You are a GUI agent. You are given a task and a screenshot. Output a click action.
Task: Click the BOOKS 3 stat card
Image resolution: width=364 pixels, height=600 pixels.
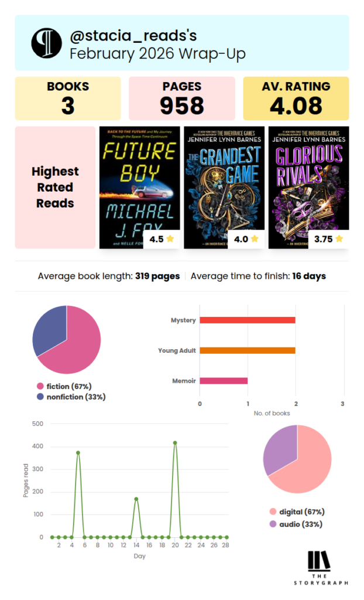pos(68,98)
